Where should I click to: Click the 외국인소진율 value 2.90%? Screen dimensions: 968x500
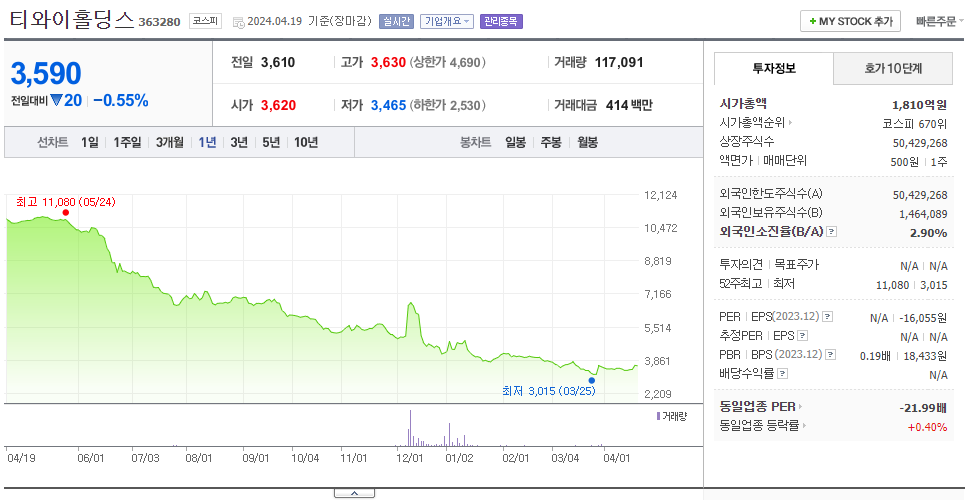928,233
